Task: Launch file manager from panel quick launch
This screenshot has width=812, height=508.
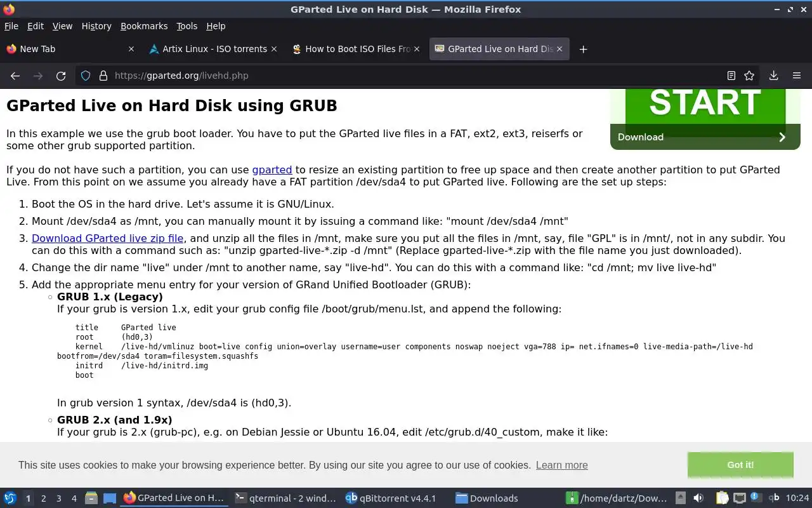Action: coord(91,498)
